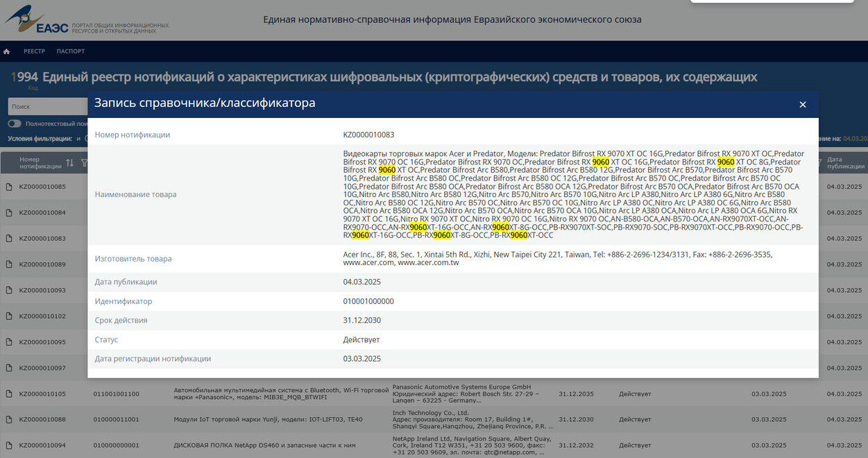Focus the Поиск search field

[x=47, y=106]
